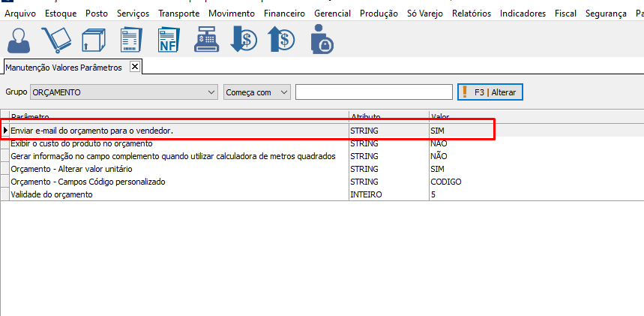The height and width of the screenshot is (316, 644).
Task: Click the NF invoice icon
Action: tap(169, 39)
